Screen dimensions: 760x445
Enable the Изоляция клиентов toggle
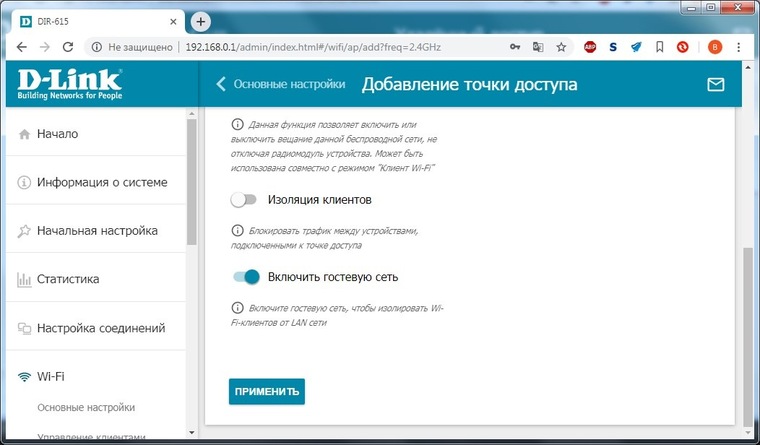[244, 200]
